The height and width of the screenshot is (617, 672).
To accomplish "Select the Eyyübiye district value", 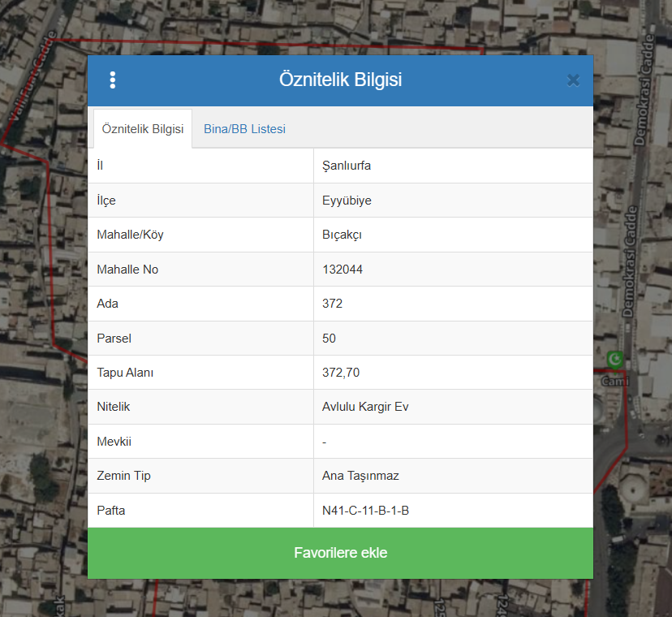I will [347, 201].
